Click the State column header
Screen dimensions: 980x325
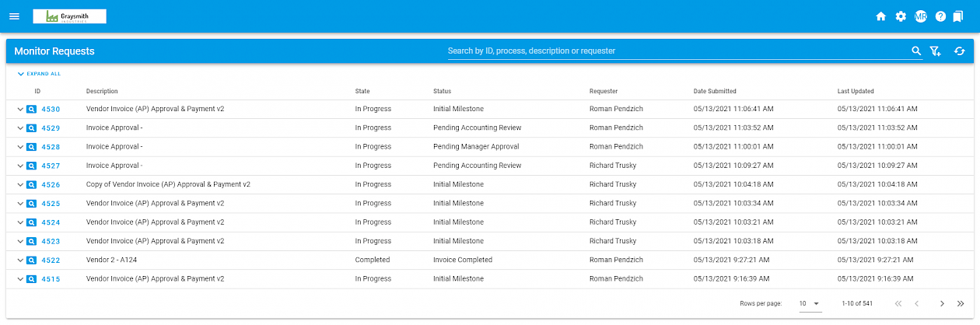(x=362, y=92)
